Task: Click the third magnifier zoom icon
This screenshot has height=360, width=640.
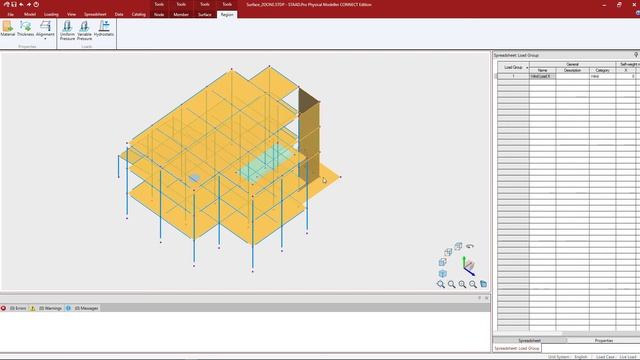Action: click(462, 284)
